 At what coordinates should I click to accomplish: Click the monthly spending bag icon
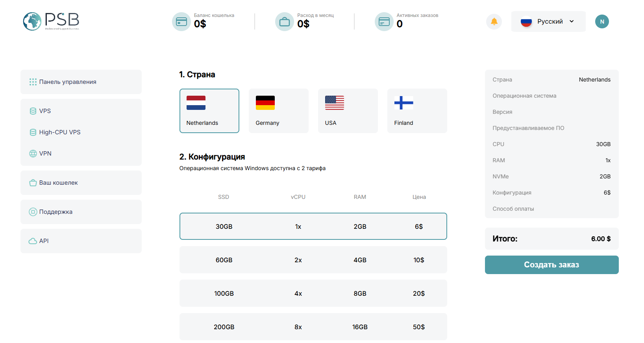[284, 22]
